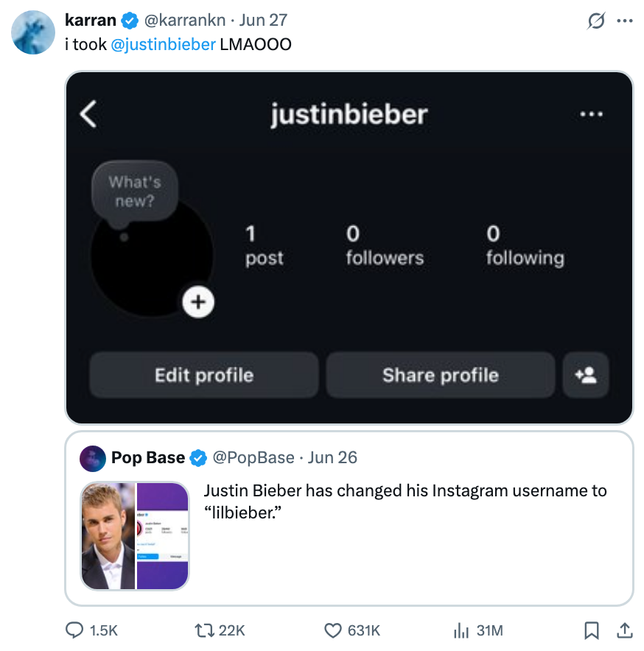
Task: Click the 631K likes count
Action: (363, 630)
